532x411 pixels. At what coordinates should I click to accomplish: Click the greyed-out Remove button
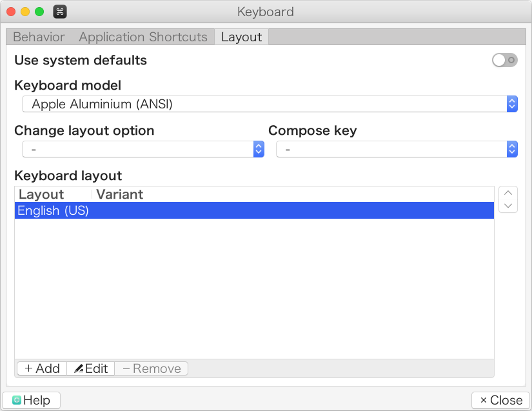click(x=152, y=368)
